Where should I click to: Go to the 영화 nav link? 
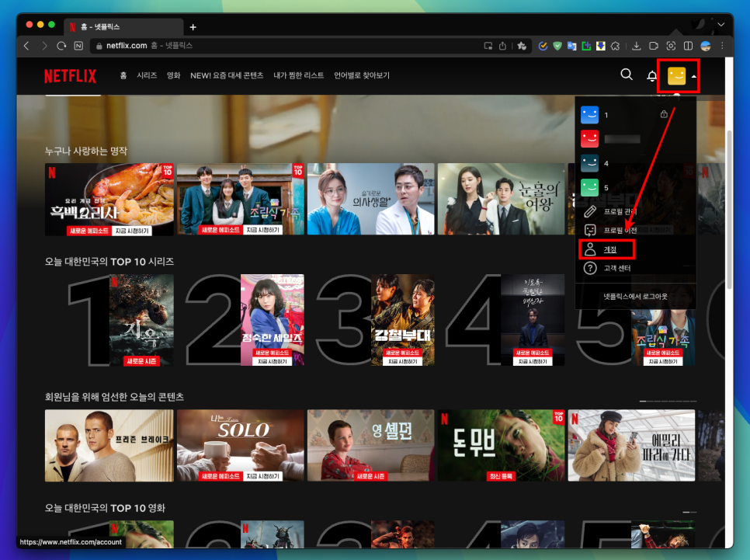point(173,75)
